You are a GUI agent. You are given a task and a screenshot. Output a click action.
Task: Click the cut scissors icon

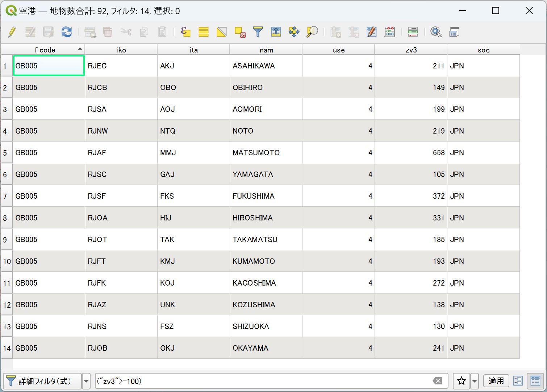126,32
